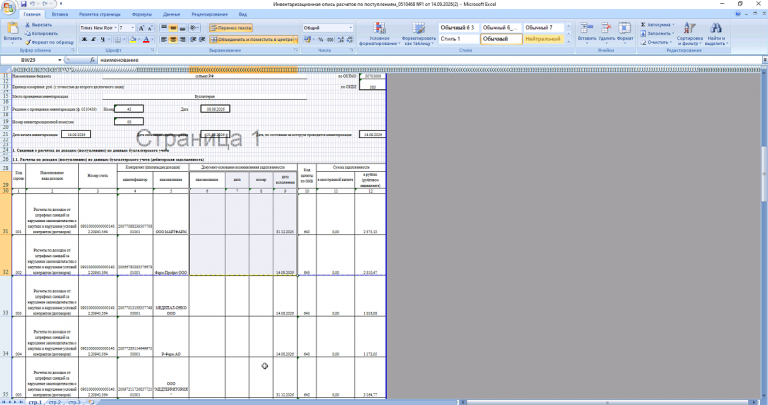Save the workbook from the quick access toolbar
The width and height of the screenshot is (768, 405).
coord(24,4)
